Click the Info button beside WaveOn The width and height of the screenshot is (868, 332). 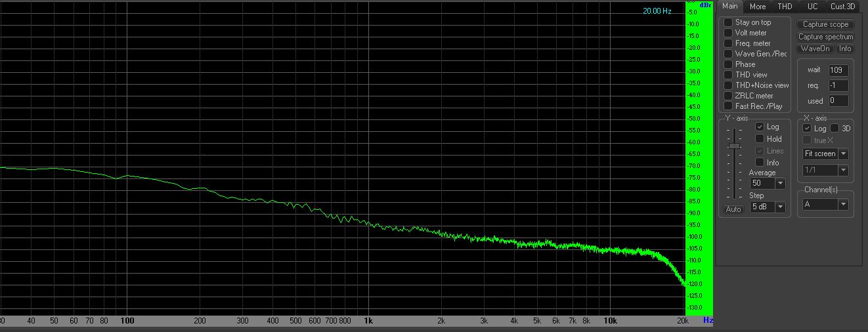845,49
